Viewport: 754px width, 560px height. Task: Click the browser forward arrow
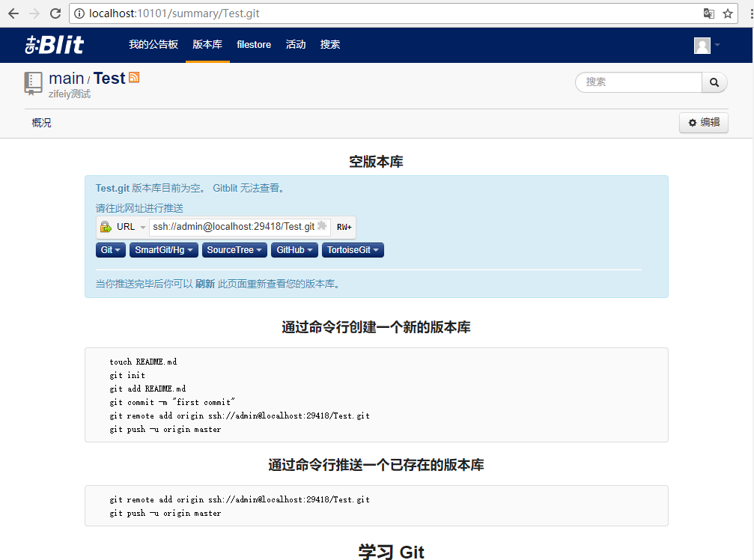(34, 13)
